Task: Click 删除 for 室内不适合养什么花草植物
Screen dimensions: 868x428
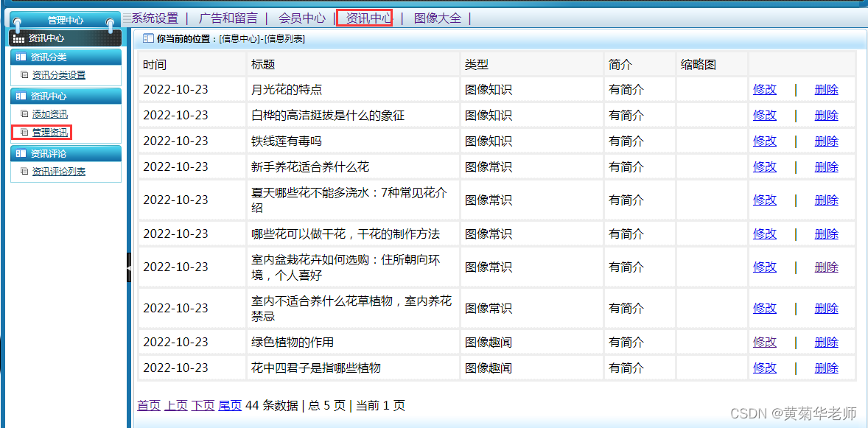Action: pos(826,309)
